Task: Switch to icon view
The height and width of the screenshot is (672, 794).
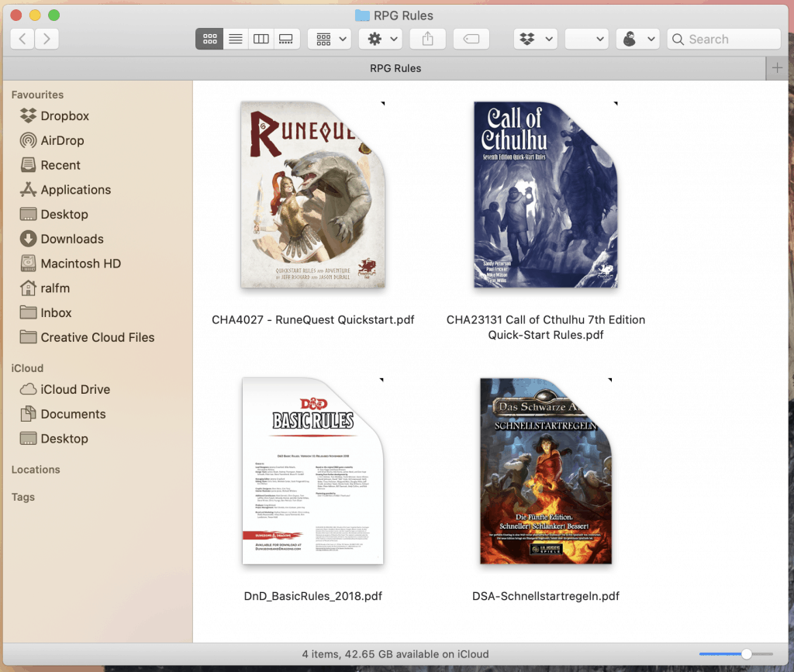Action: click(209, 39)
